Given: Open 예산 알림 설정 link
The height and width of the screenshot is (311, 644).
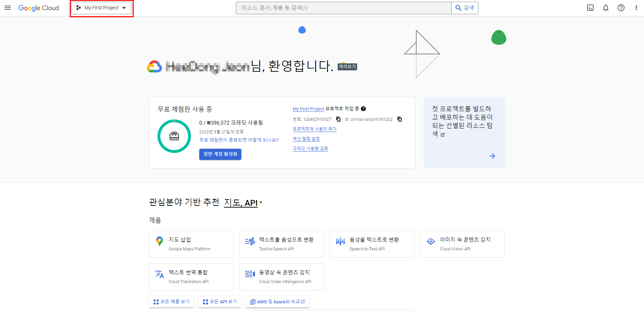Looking at the screenshot, I should click(306, 139).
